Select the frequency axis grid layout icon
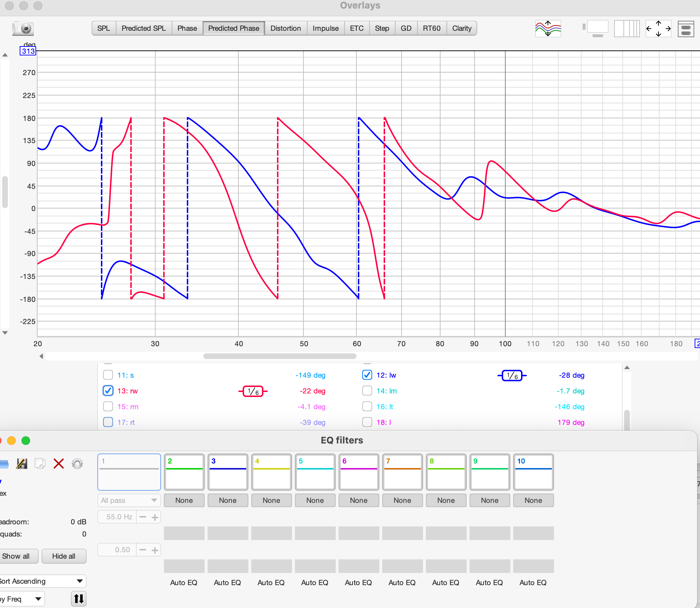This screenshot has width=700, height=608. point(627,28)
